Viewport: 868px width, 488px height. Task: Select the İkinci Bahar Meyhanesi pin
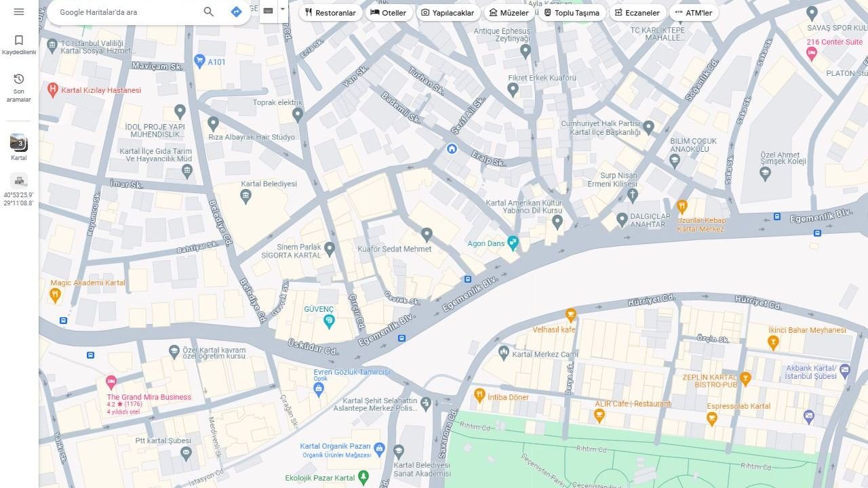click(773, 342)
